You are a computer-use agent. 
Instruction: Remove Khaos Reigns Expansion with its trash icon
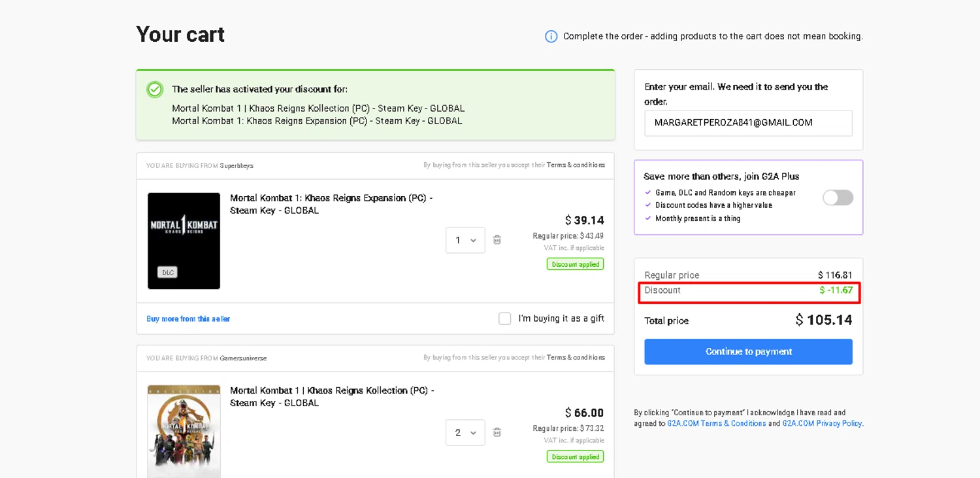[497, 240]
